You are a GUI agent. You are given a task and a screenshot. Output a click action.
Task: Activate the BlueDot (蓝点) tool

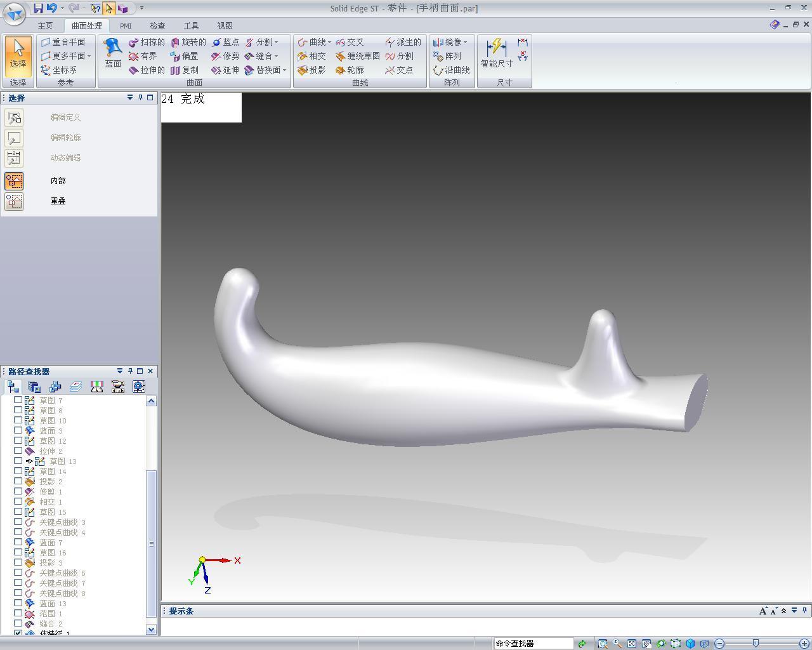tap(225, 42)
